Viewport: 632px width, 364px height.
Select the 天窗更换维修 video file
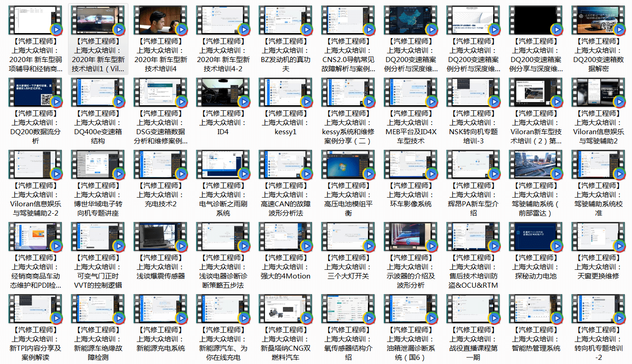(x=598, y=237)
